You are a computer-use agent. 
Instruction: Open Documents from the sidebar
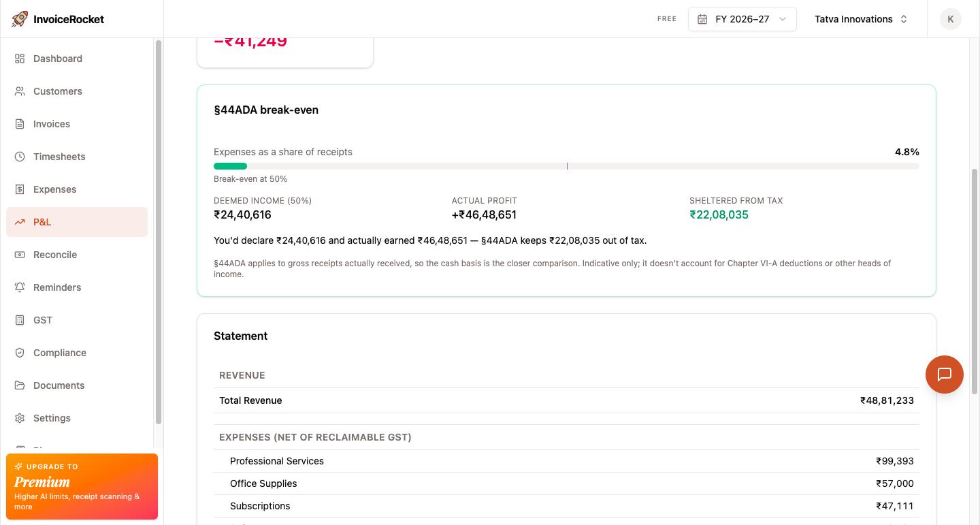coord(77,385)
